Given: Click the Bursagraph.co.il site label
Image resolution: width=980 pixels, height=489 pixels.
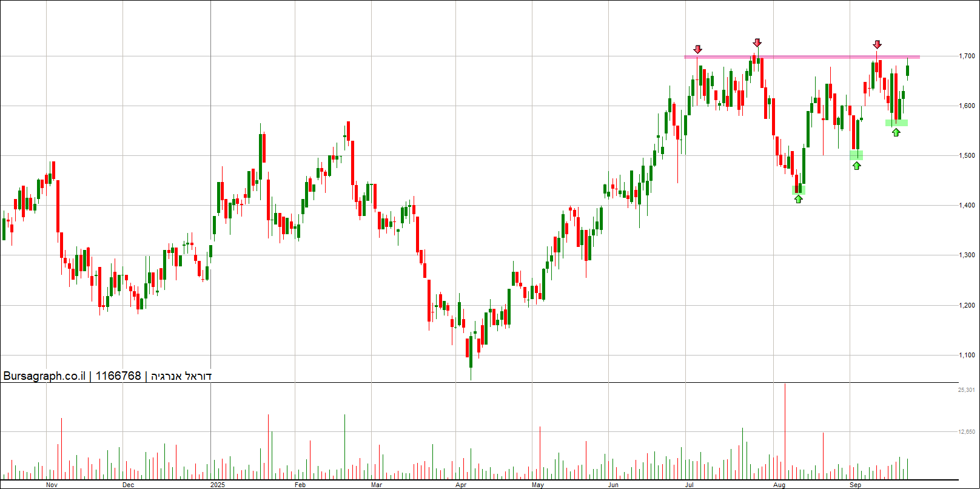Looking at the screenshot, I should pos(44,376).
